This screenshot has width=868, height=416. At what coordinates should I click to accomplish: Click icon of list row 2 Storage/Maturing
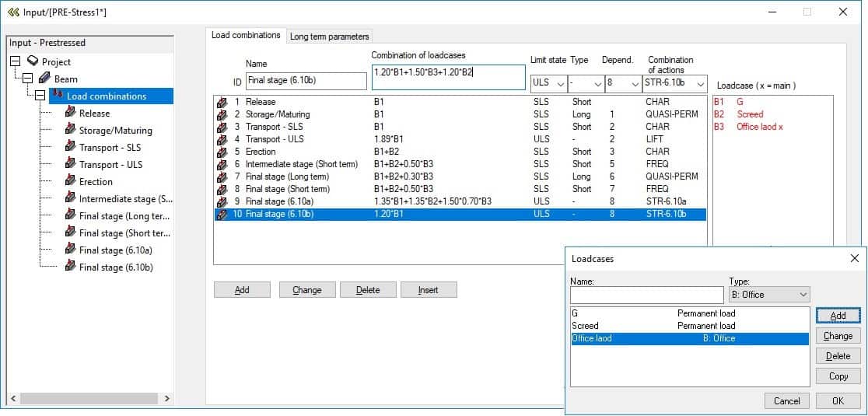pyautogui.click(x=222, y=114)
